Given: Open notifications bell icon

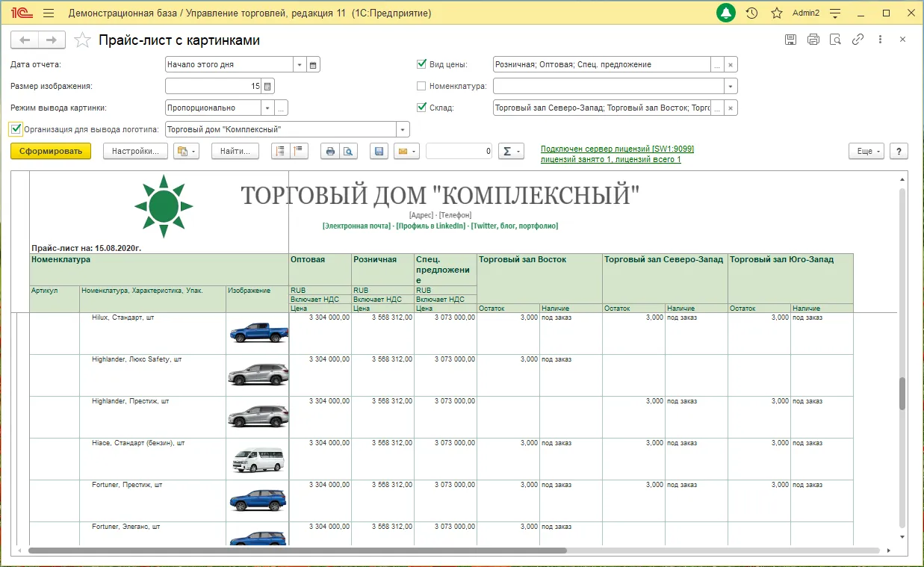Looking at the screenshot, I should coord(726,13).
